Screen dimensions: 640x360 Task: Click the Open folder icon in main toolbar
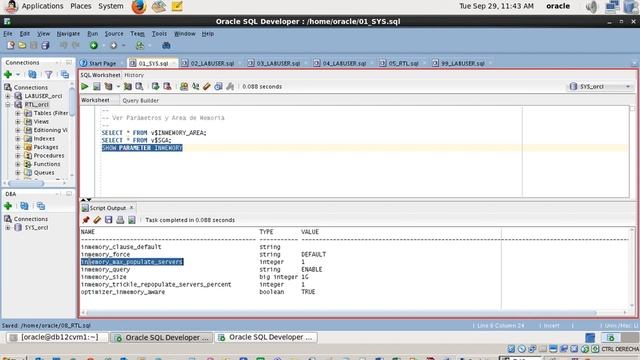click(22, 45)
